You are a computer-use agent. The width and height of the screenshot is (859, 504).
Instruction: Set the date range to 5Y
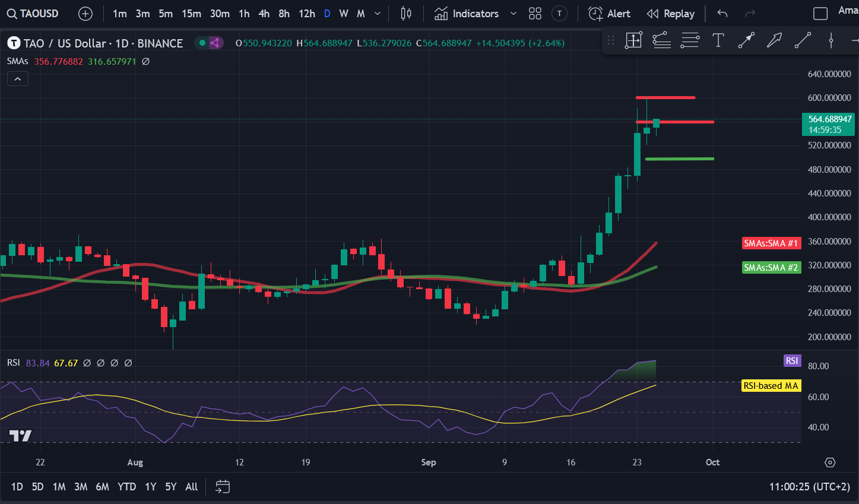coord(171,487)
